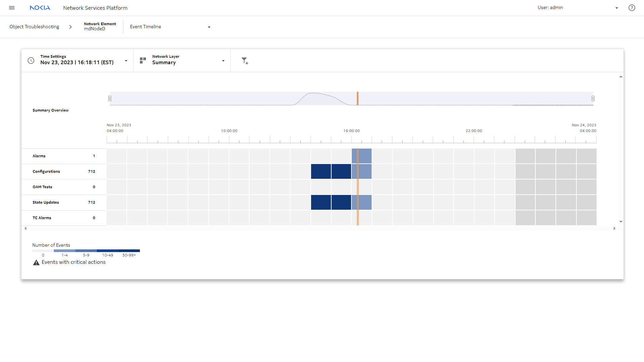The image size is (644, 362).
Task: Click the Events with critical actions warning icon
Action: pos(36,263)
